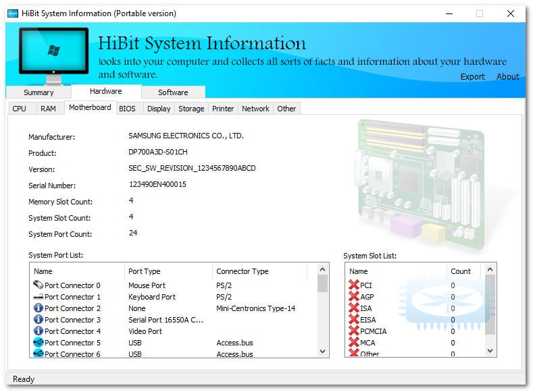Click the System Port Count value 24

133,233
